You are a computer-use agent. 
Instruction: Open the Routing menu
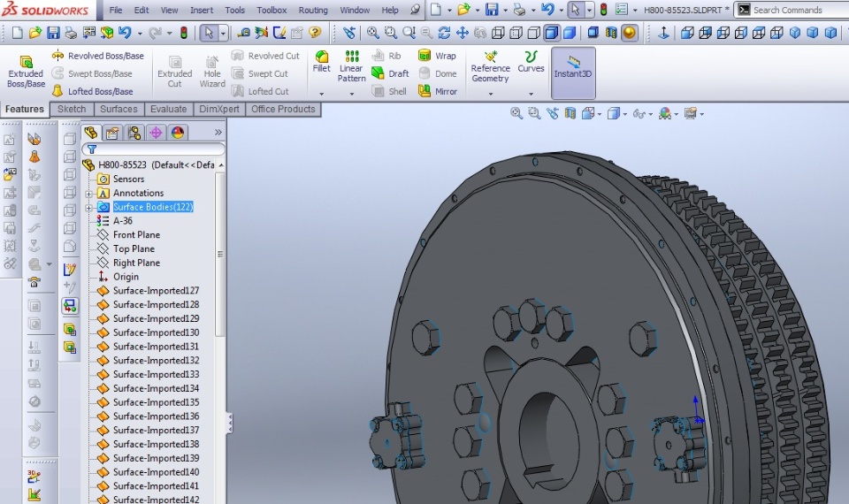[313, 10]
